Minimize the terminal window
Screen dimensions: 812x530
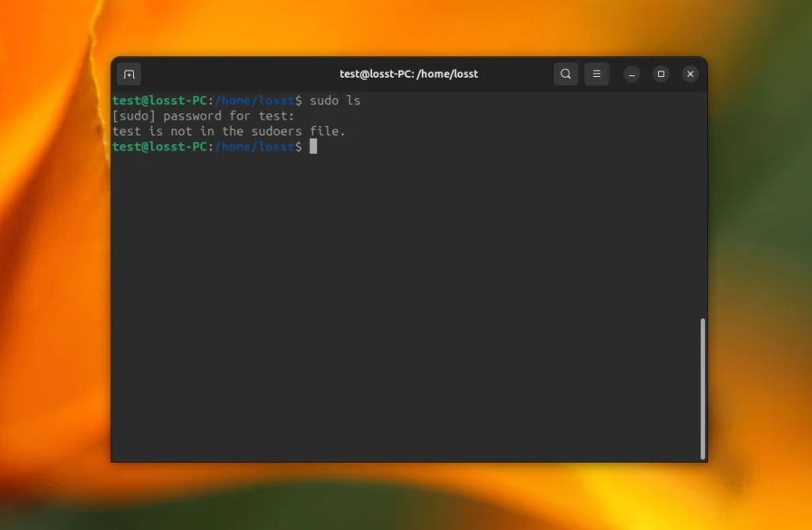(x=632, y=74)
